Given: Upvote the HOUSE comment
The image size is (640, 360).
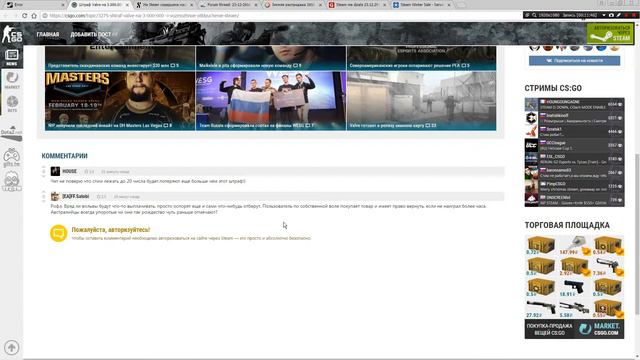Looking at the screenshot, I should click(44, 167).
